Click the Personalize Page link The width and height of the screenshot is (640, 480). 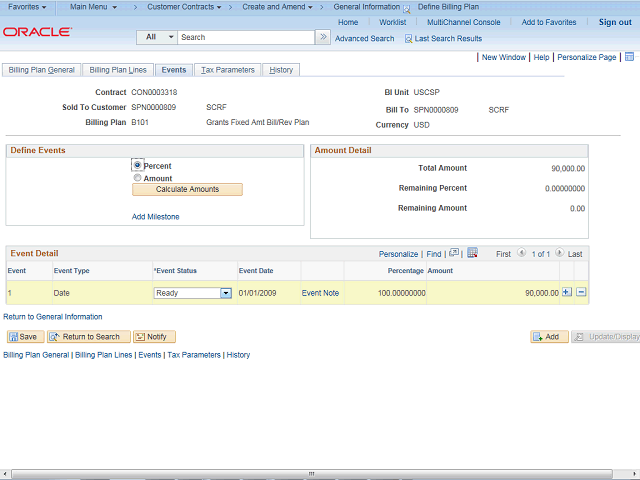pyautogui.click(x=587, y=57)
